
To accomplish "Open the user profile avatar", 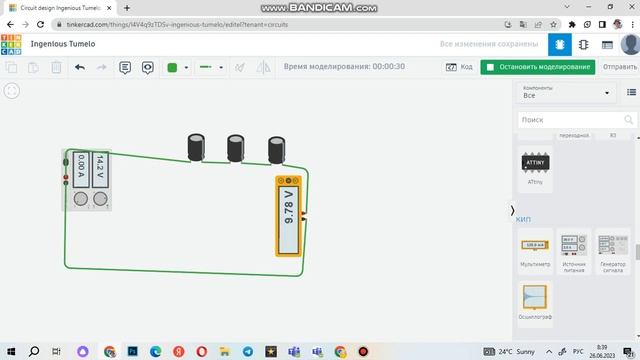I will click(630, 44).
